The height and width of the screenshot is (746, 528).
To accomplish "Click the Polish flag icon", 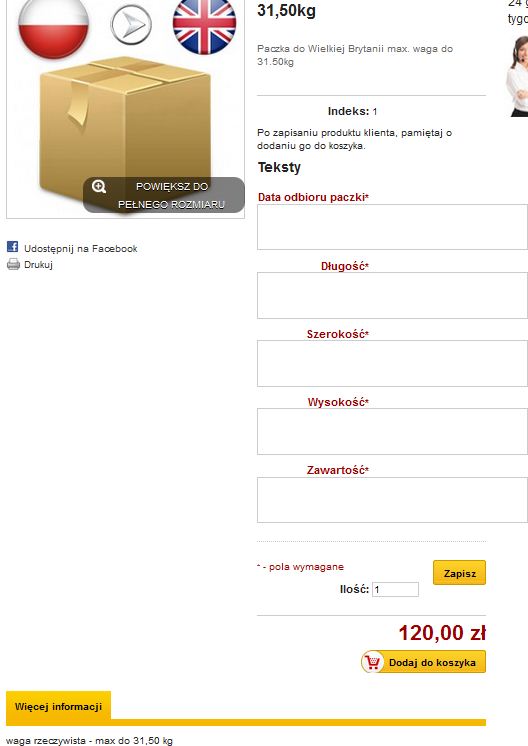I will (x=53, y=28).
